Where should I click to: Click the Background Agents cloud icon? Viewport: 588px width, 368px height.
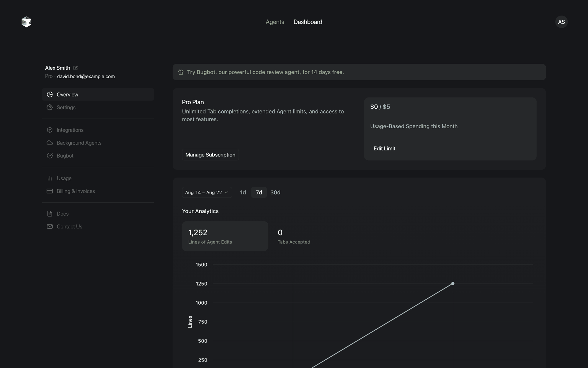point(50,143)
